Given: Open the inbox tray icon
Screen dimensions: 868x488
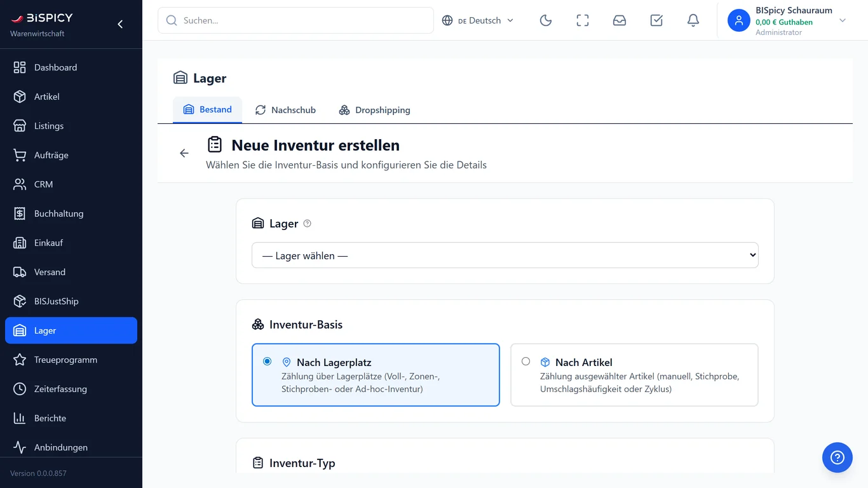Looking at the screenshot, I should click(x=620, y=20).
